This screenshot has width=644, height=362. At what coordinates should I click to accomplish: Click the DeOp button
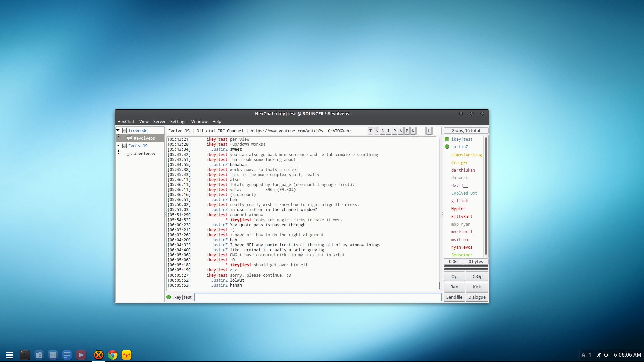[x=477, y=276]
